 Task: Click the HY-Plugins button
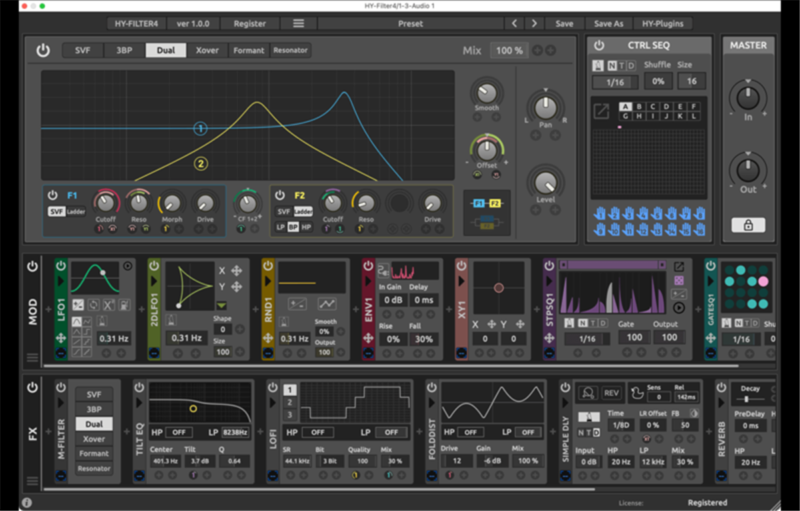[x=662, y=23]
